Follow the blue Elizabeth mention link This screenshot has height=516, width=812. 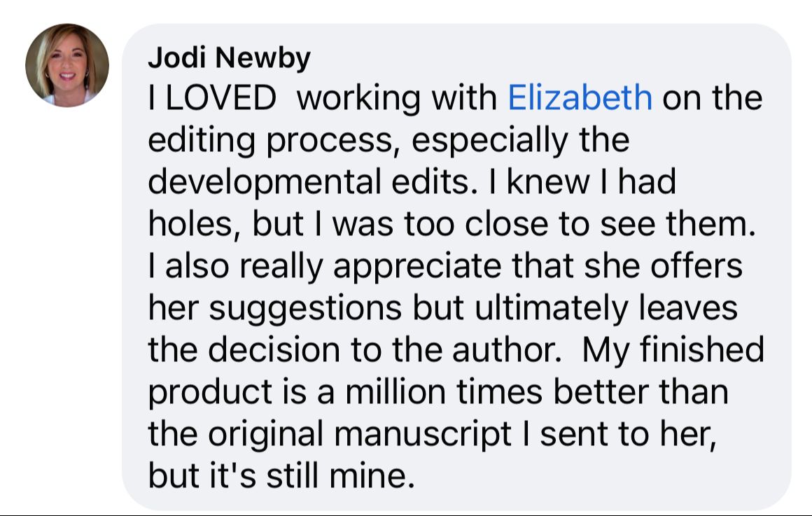point(580,98)
